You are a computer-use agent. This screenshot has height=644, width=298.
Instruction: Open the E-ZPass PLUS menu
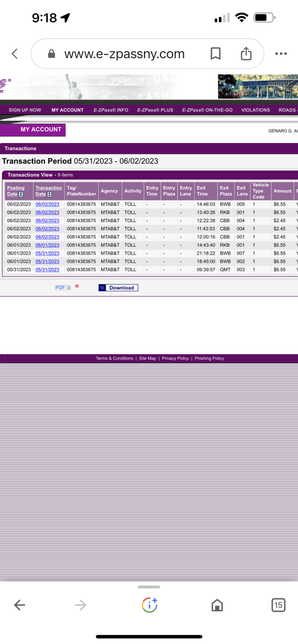pyautogui.click(x=155, y=110)
